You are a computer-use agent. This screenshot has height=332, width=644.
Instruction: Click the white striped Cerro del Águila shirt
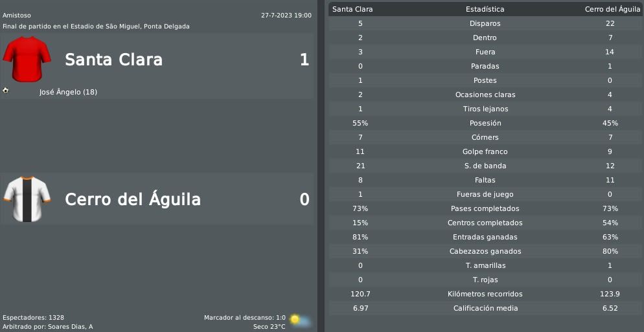(x=27, y=199)
